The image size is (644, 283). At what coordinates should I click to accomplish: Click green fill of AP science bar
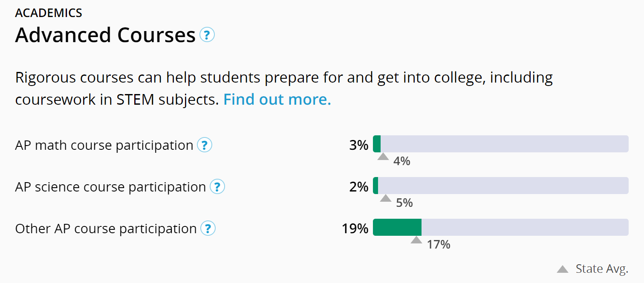375,186
